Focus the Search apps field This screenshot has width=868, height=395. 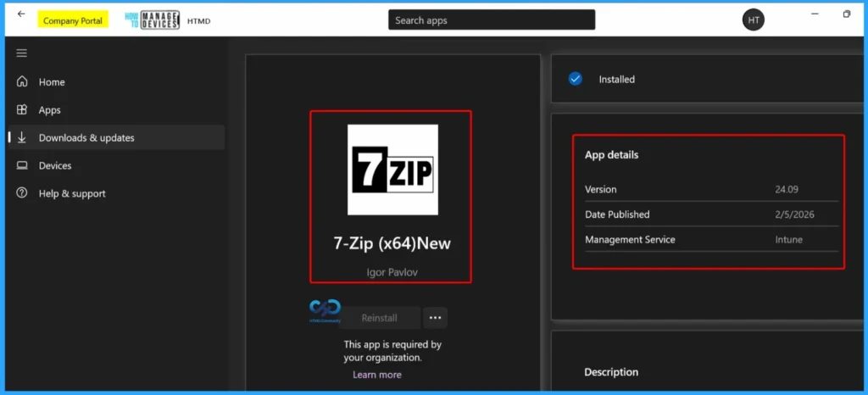tap(492, 19)
